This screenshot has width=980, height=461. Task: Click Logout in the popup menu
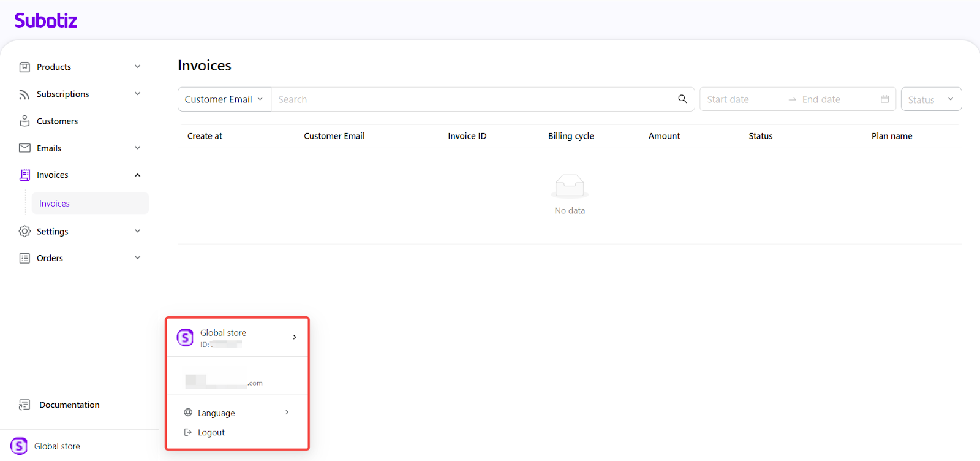[211, 432]
